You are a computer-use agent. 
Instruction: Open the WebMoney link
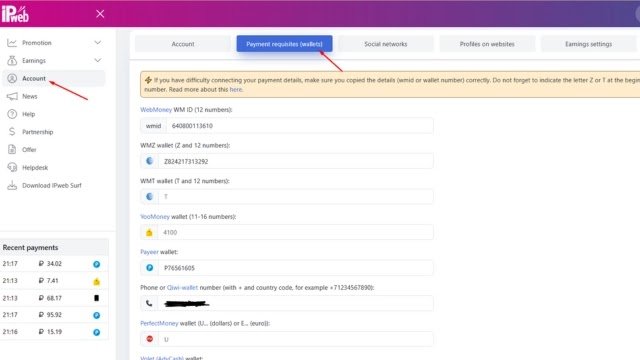[156, 110]
